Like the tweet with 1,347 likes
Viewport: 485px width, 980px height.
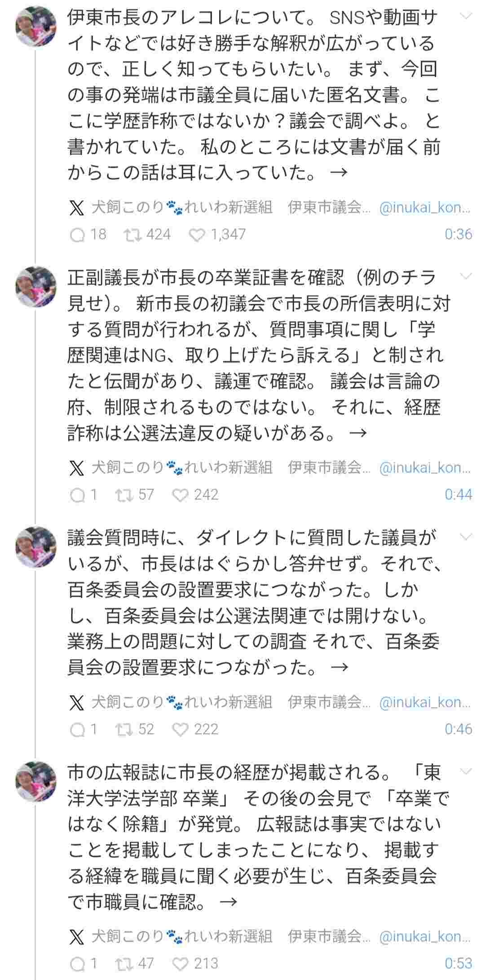tap(197, 235)
